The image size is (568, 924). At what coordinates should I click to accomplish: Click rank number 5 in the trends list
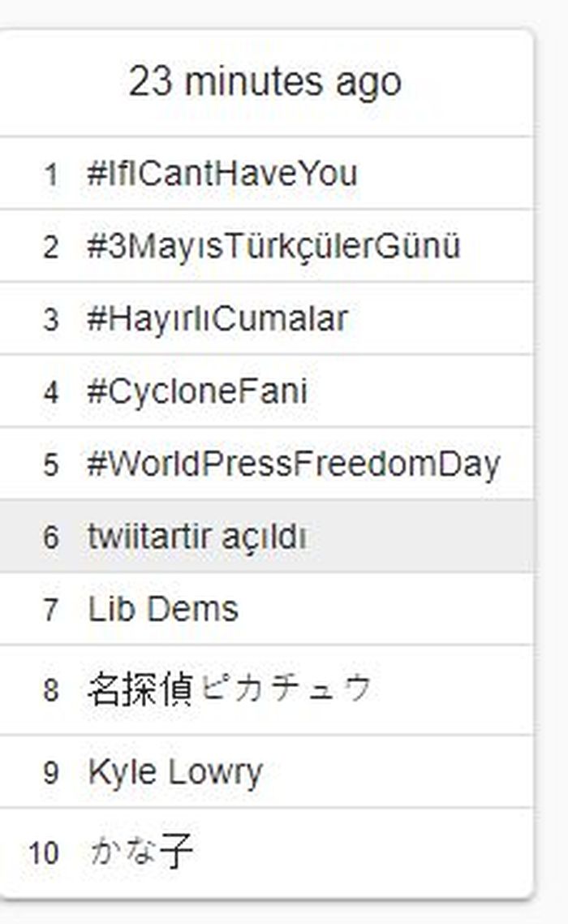(52, 464)
